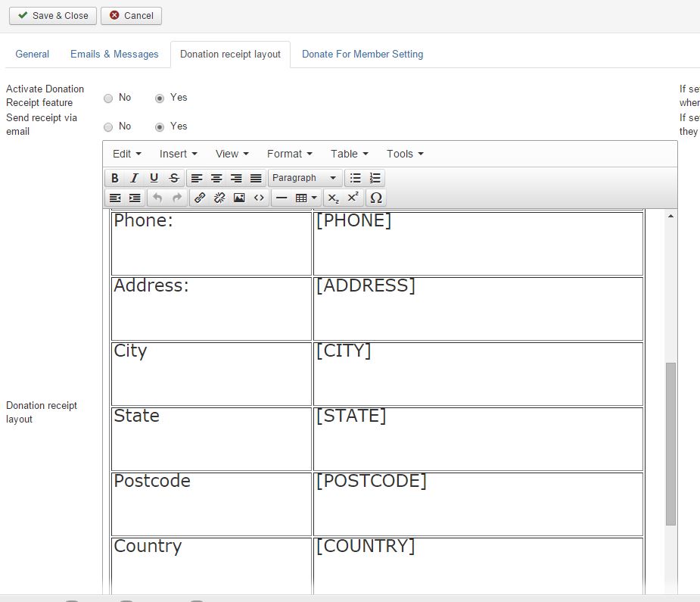This screenshot has width=700, height=602.
Task: Open the Paragraph format dropdown
Action: coord(304,178)
